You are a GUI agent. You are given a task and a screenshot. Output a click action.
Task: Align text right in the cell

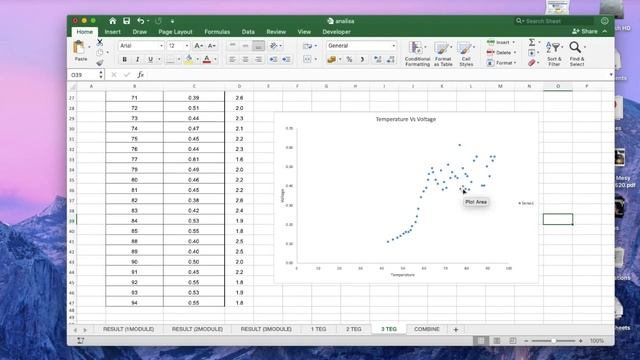tap(258, 60)
